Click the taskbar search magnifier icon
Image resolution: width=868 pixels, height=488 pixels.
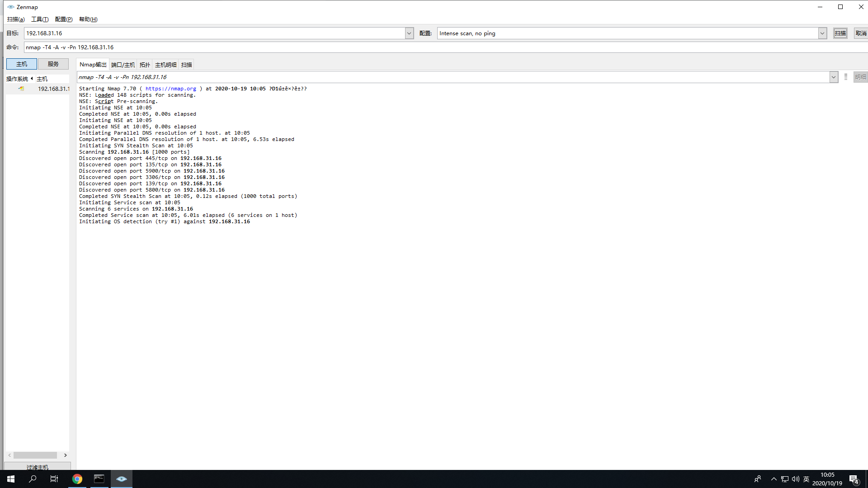click(33, 479)
